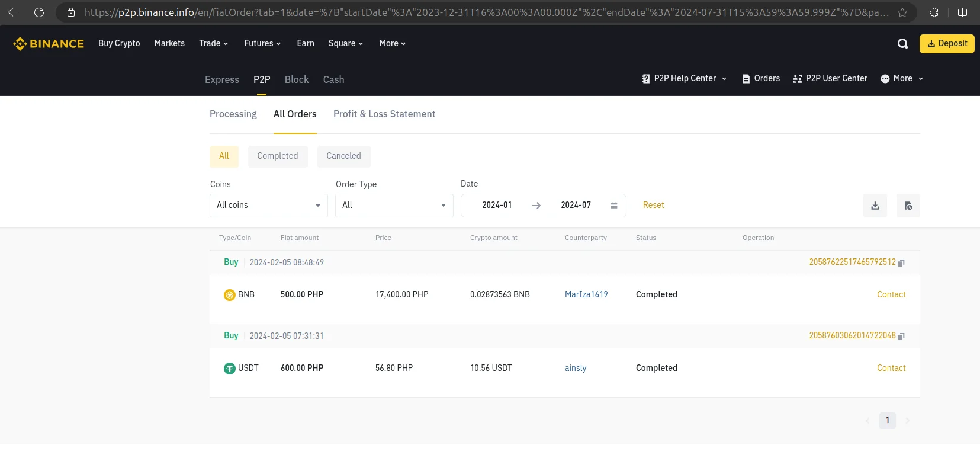Bookmark this page with the star

(902, 12)
